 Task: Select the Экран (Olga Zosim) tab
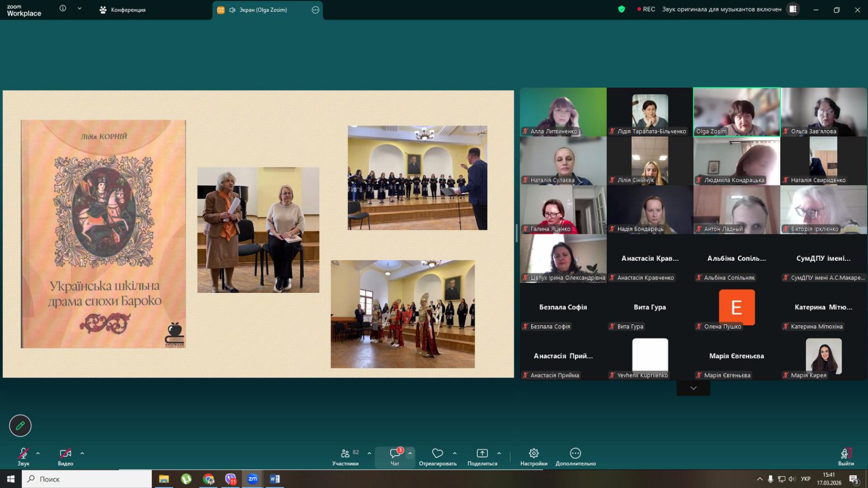pyautogui.click(x=263, y=10)
